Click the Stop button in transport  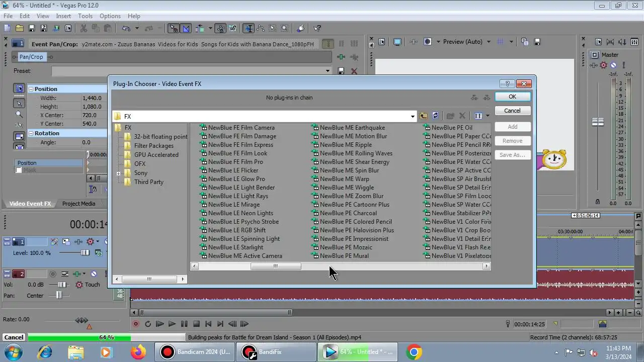coord(196,324)
